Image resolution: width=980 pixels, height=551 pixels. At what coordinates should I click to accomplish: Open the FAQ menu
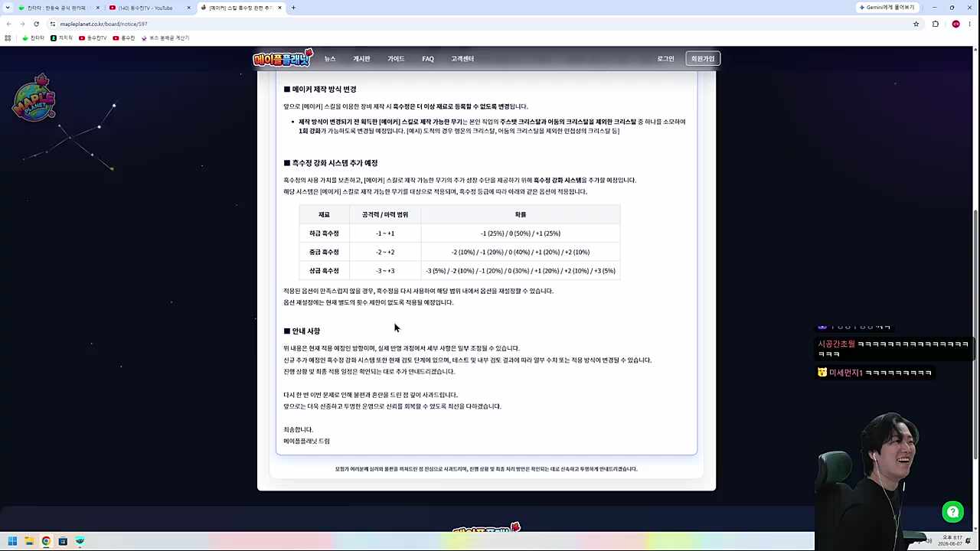tap(428, 59)
